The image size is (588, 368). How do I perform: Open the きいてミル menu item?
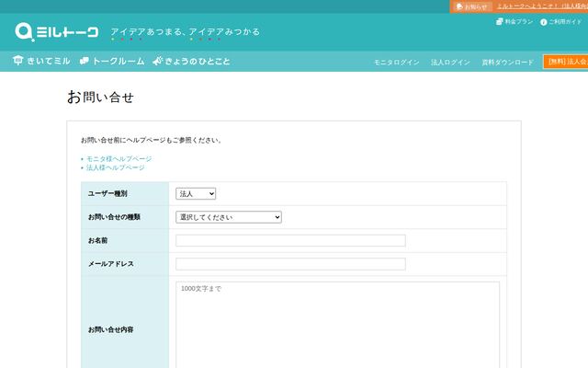tap(41, 61)
